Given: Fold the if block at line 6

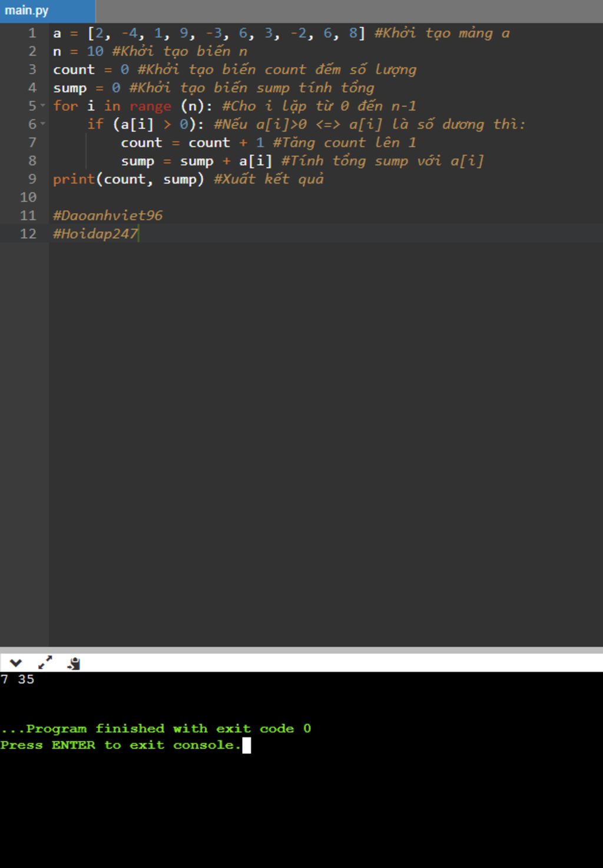Looking at the screenshot, I should click(x=42, y=125).
